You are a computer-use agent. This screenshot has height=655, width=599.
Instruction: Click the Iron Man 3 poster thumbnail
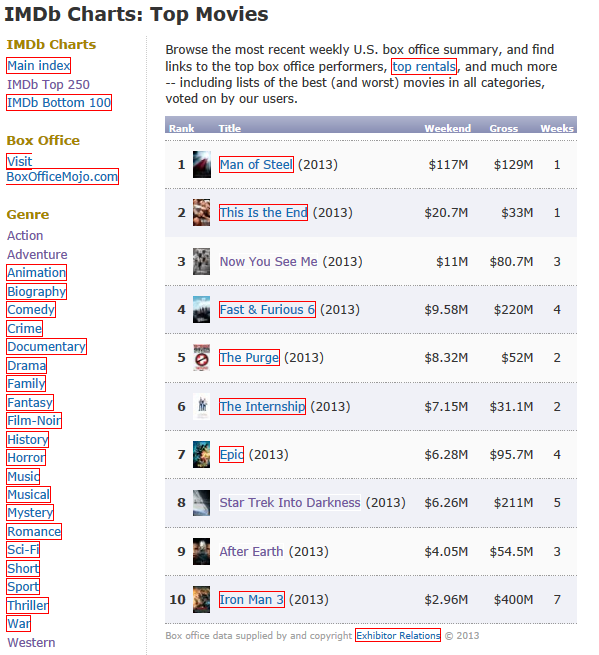point(201,599)
